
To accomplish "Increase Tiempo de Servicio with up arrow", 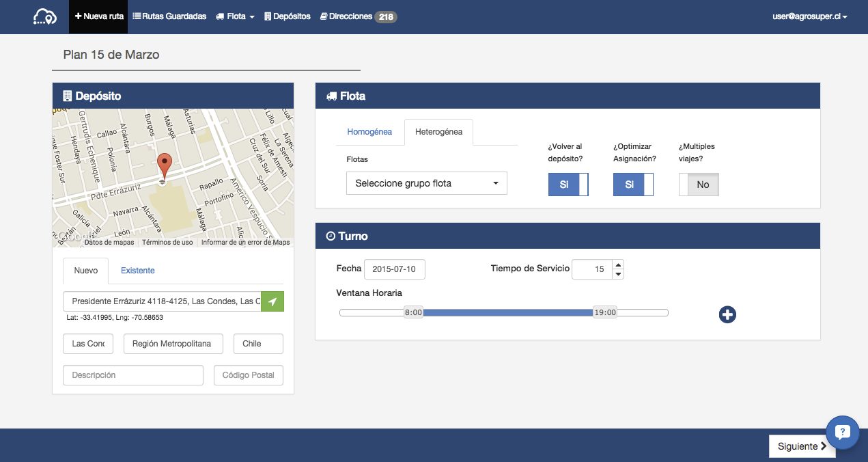I will (x=618, y=264).
